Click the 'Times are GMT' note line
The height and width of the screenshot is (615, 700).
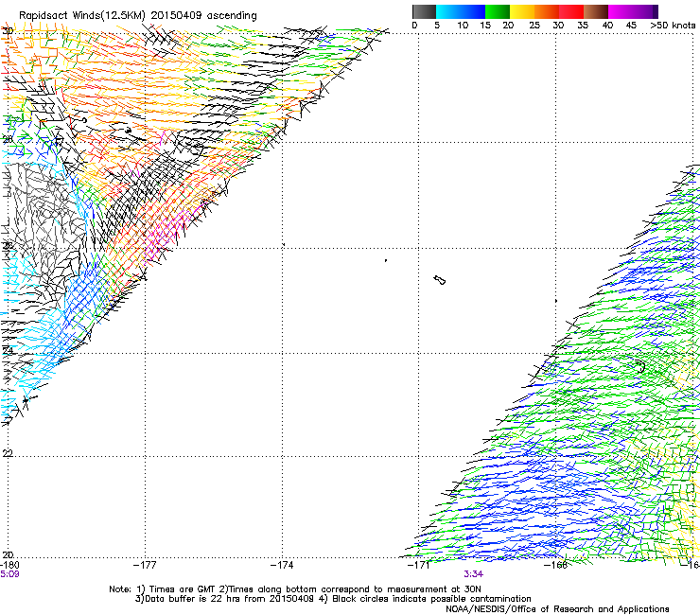[295, 589]
